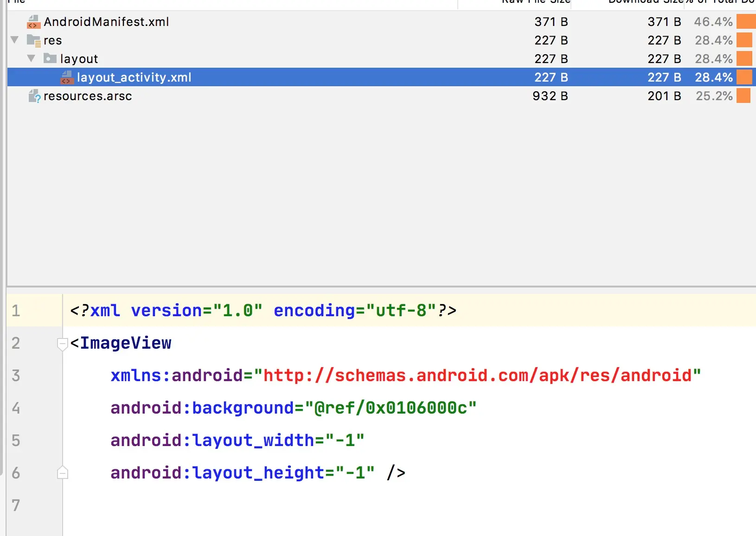Click the layout folder icon

point(50,58)
